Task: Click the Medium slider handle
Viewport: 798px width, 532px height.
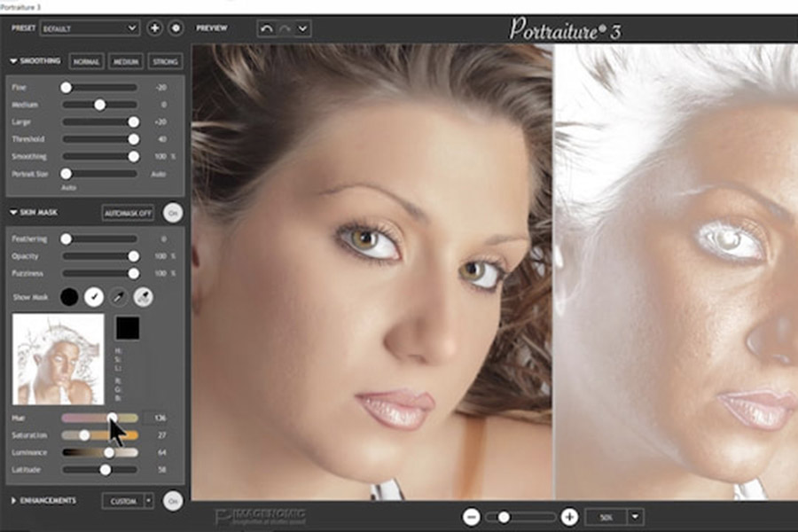Action: [x=99, y=105]
